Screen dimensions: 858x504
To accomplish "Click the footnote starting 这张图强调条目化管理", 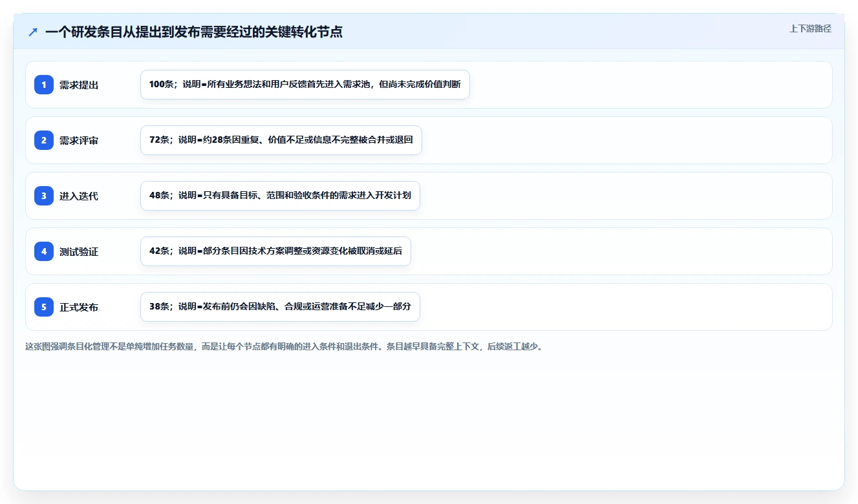I will [x=285, y=346].
